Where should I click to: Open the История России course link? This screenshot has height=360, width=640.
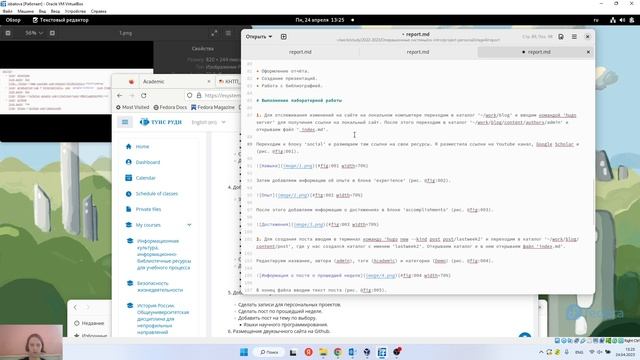point(163,319)
